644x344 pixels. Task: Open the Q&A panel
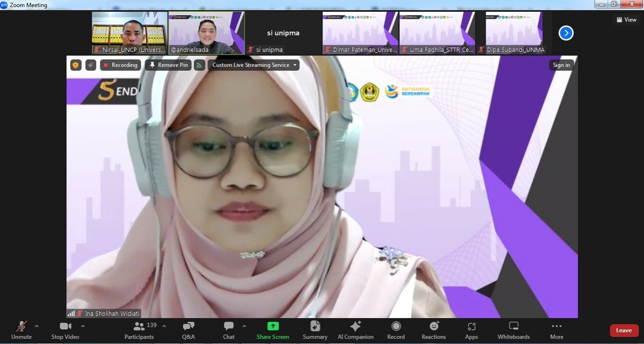188,330
